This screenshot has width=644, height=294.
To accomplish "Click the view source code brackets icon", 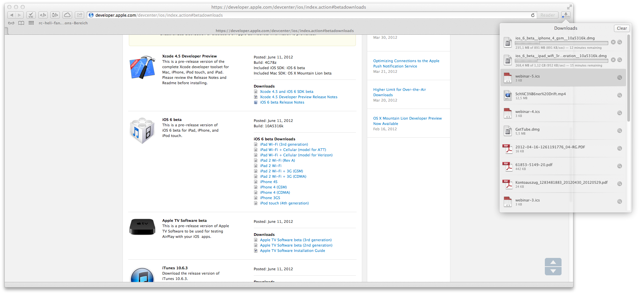I will tap(43, 15).
